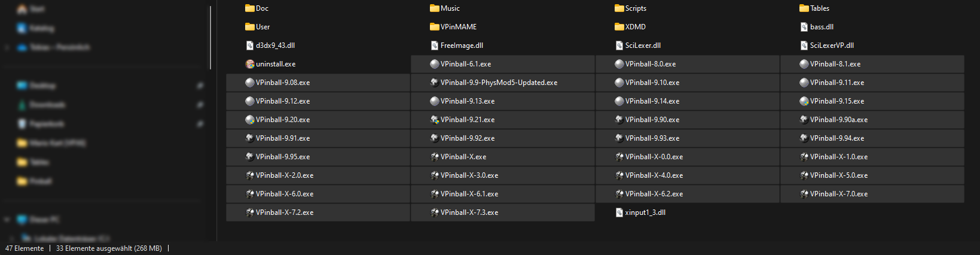Click the VPinball-9.15.exe icon
980x255 pixels.
pos(804,101)
